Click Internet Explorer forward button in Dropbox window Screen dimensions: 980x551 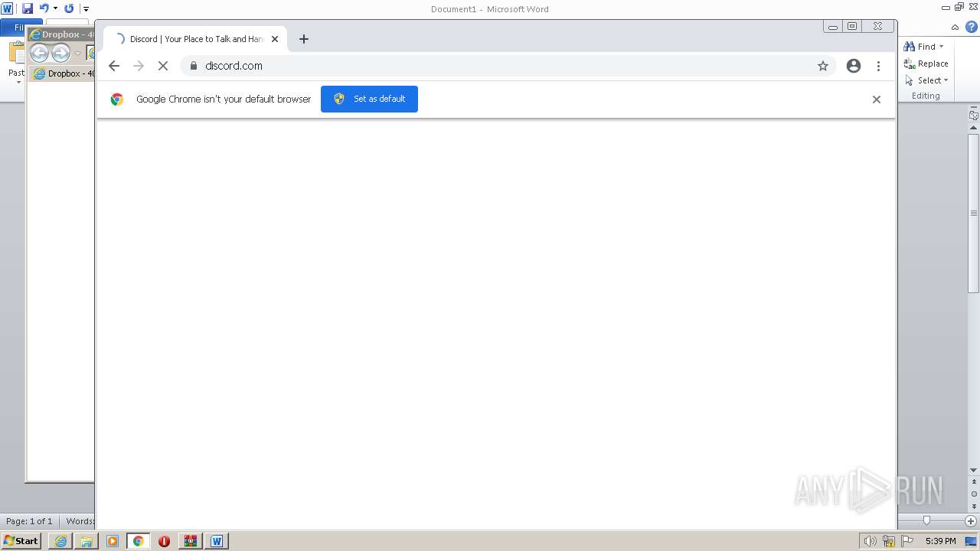pos(60,53)
